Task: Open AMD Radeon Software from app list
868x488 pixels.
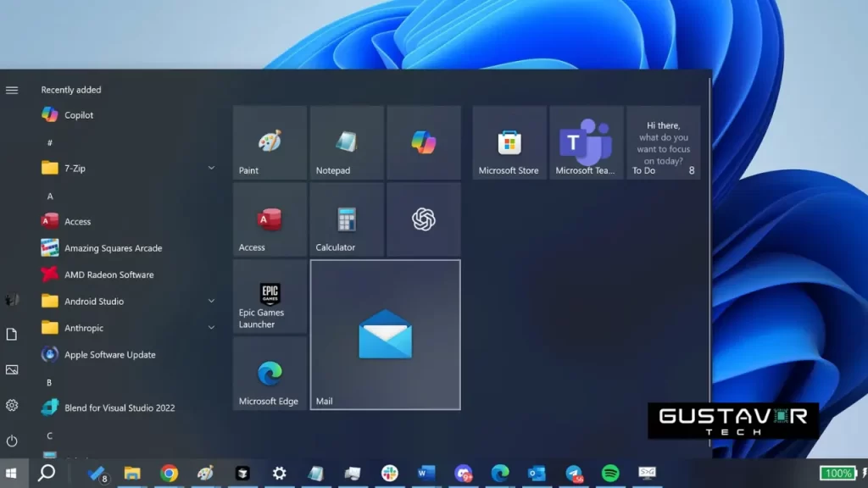Action: click(129, 274)
